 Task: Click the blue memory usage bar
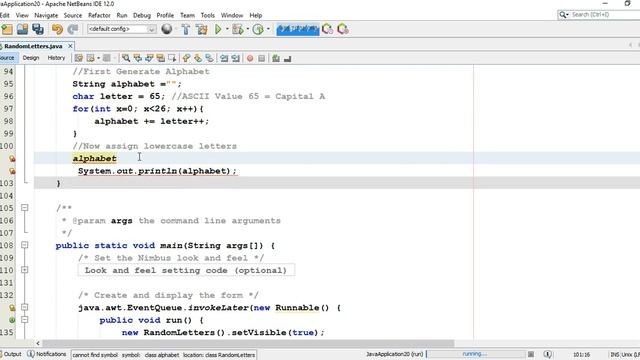click(x=298, y=29)
